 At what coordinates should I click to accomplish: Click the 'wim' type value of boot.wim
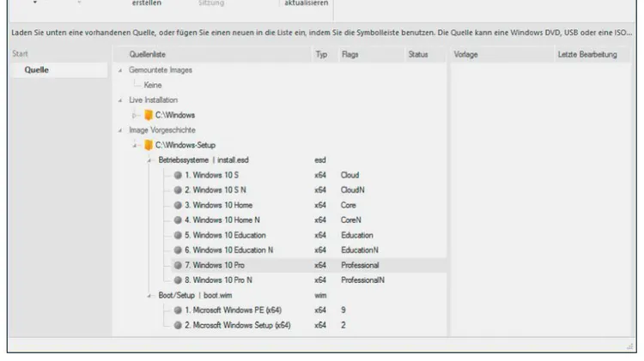click(320, 295)
